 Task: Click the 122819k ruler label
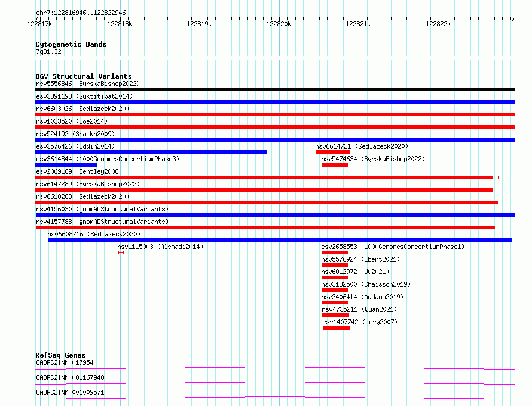click(x=199, y=24)
